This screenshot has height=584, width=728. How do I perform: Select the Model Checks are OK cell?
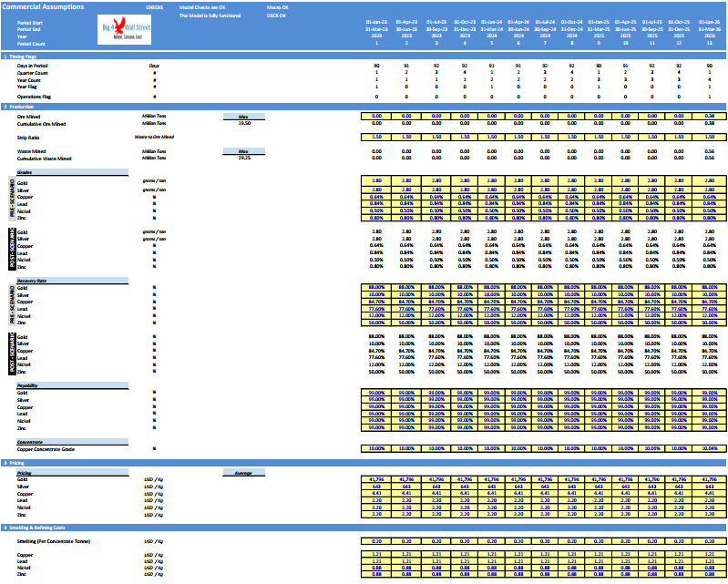coord(202,7)
